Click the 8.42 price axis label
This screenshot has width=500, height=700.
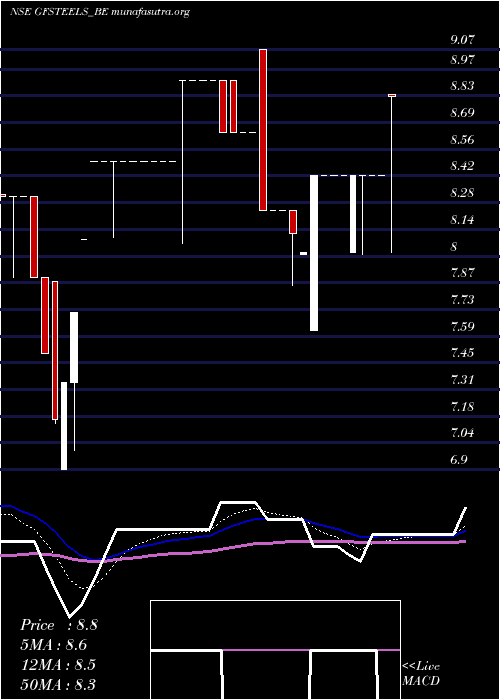462,166
